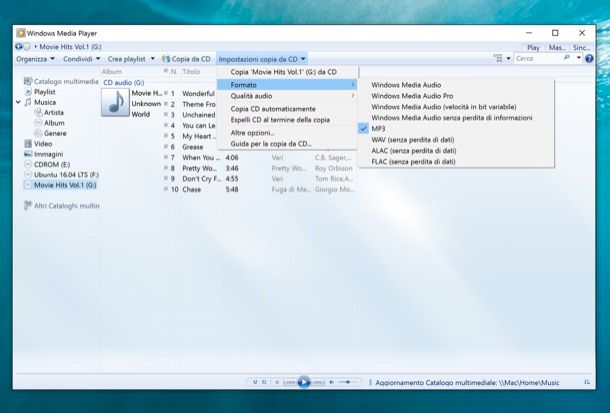This screenshot has height=413, width=610.
Task: Toggle checkbox for track 4 You can Le
Action: coord(166,126)
